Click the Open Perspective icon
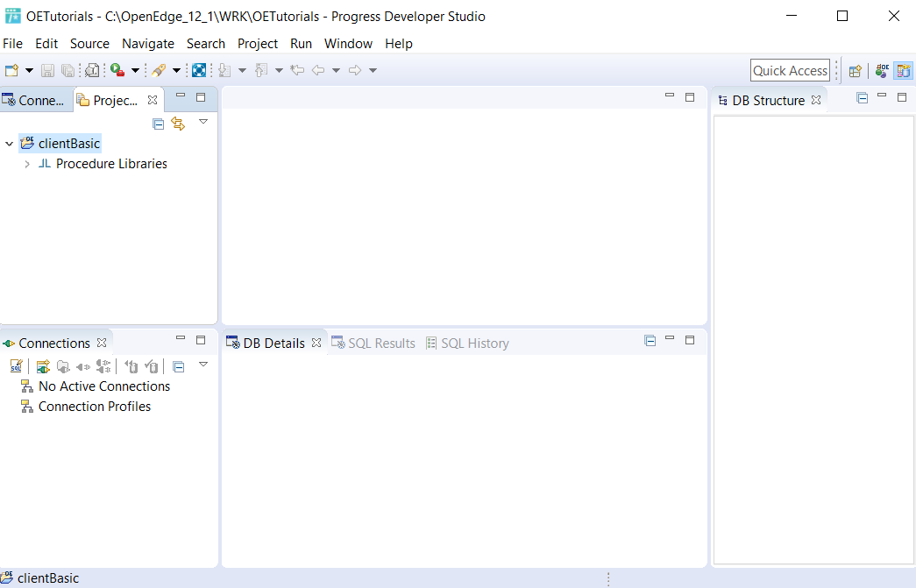916x588 pixels. pyautogui.click(x=856, y=71)
